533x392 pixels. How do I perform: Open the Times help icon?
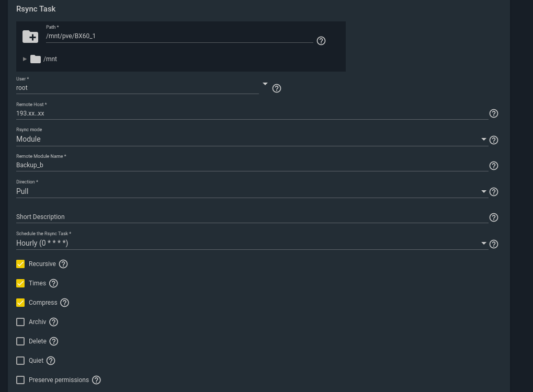53,283
